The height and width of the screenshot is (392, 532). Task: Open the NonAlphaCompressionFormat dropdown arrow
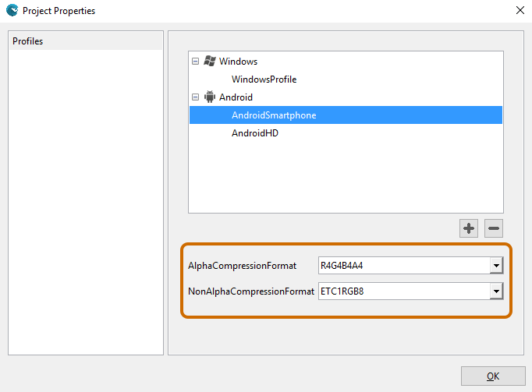pos(496,291)
